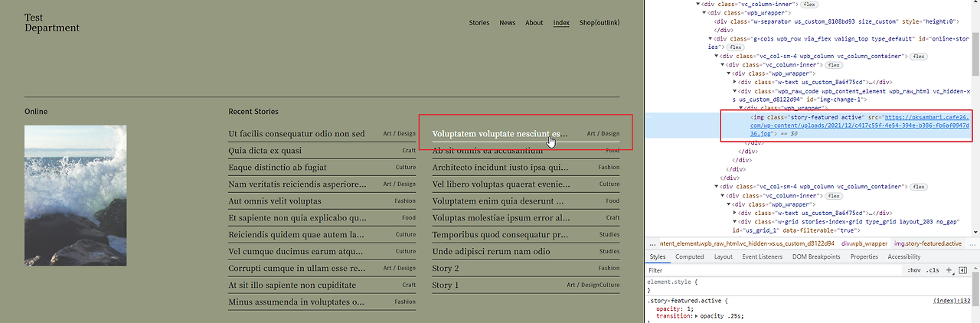The width and height of the screenshot is (980, 323).
Task: Open the DOM Breakpoints tab
Action: click(x=816, y=257)
